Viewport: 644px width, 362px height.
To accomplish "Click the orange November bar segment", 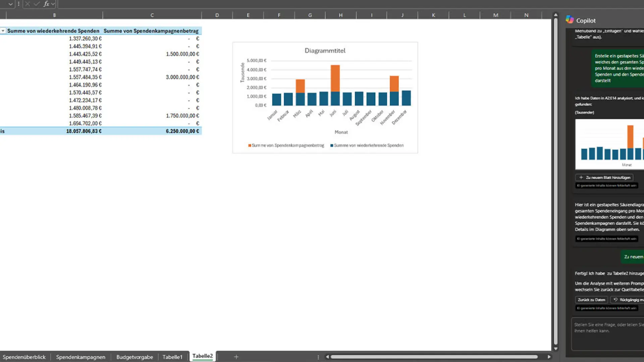I will (x=394, y=84).
